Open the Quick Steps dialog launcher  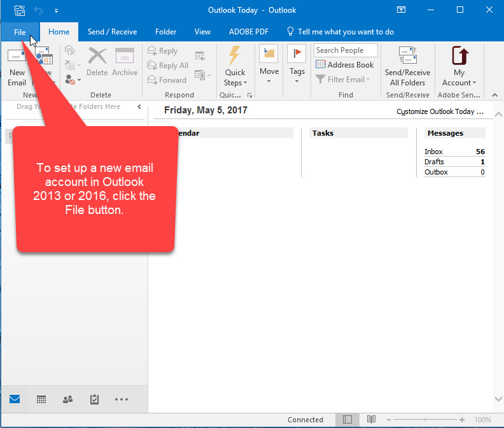click(x=249, y=96)
